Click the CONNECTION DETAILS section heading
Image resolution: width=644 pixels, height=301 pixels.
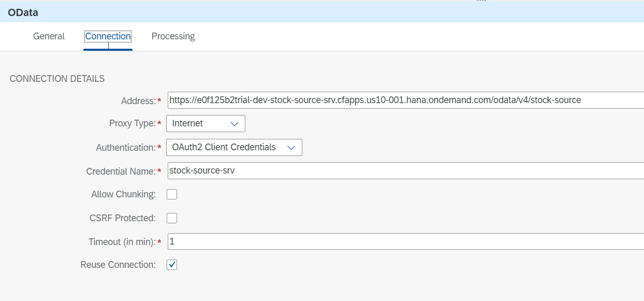coord(57,79)
